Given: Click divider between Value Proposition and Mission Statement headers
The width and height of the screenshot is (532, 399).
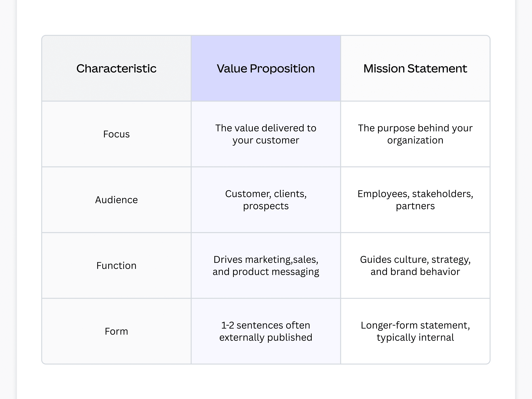Looking at the screenshot, I should (341, 68).
